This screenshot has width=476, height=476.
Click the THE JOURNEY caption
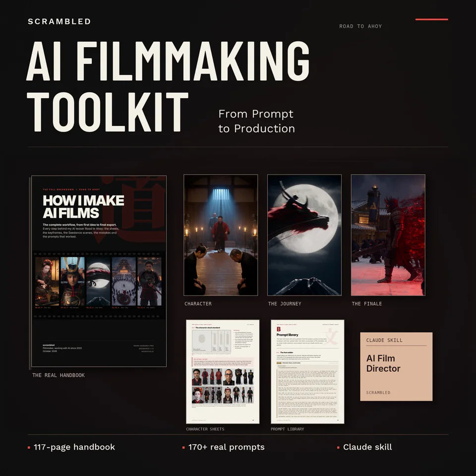285,303
